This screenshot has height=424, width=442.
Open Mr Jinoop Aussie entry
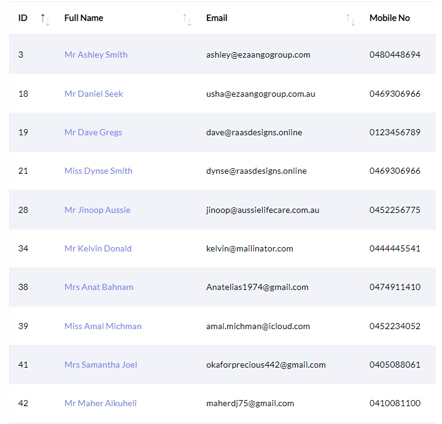click(x=97, y=210)
